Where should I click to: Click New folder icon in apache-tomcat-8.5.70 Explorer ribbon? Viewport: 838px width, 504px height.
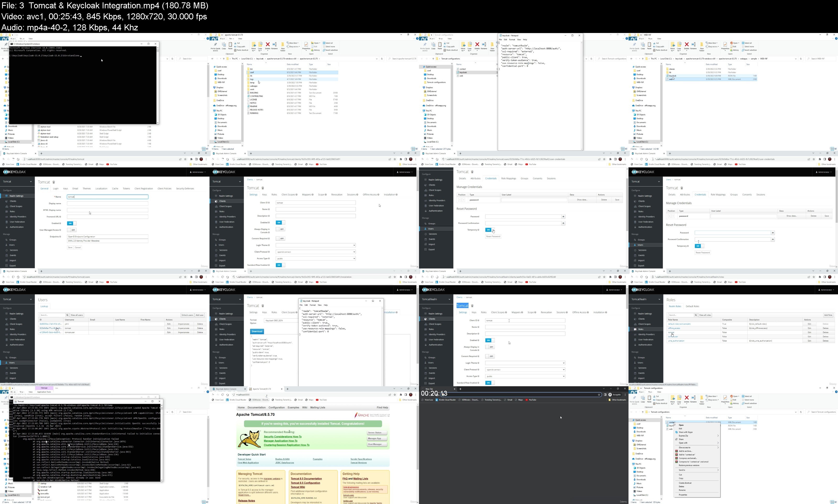283,44
